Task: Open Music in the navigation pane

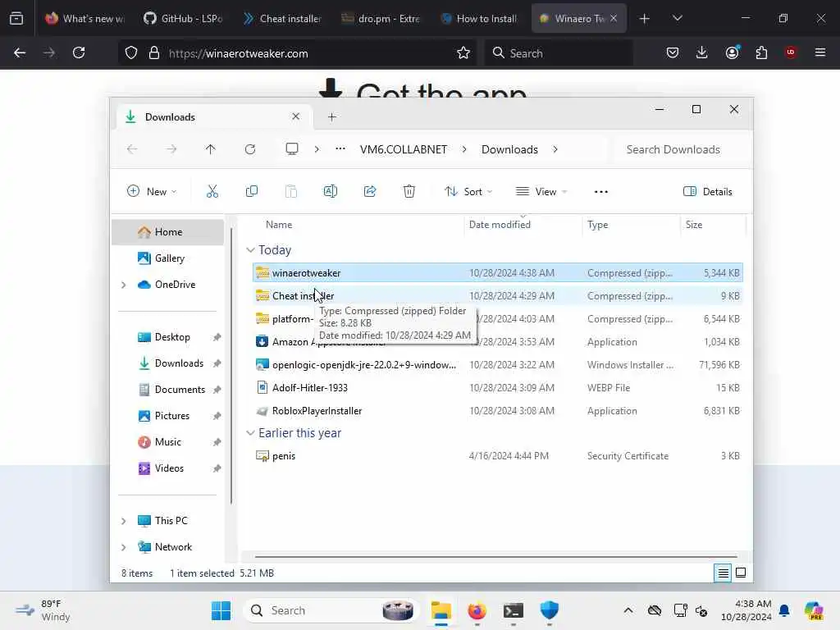Action: pos(167,442)
